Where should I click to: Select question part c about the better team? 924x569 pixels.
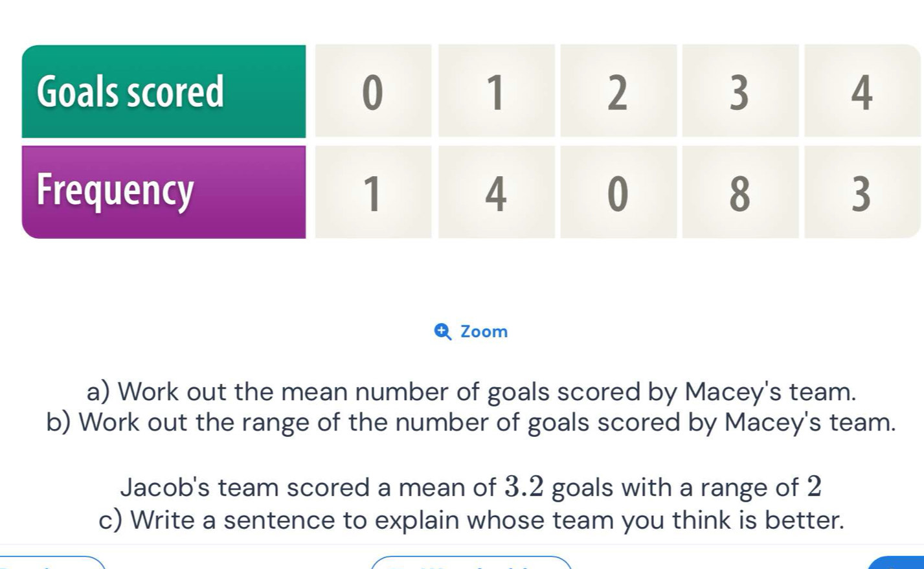pyautogui.click(x=471, y=520)
